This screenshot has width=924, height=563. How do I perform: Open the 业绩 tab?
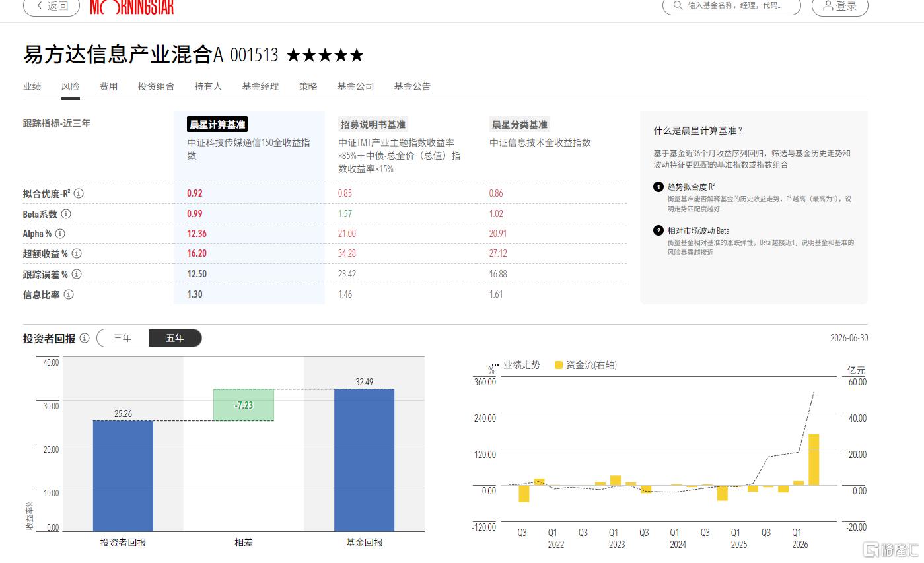click(32, 86)
